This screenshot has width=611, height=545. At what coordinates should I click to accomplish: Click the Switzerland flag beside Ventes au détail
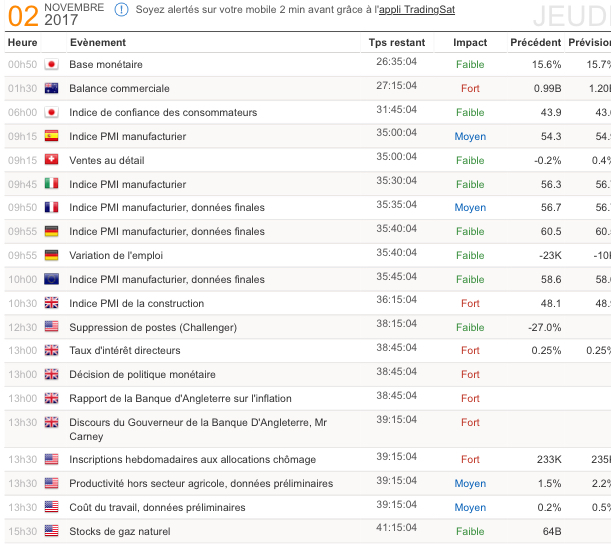point(52,160)
